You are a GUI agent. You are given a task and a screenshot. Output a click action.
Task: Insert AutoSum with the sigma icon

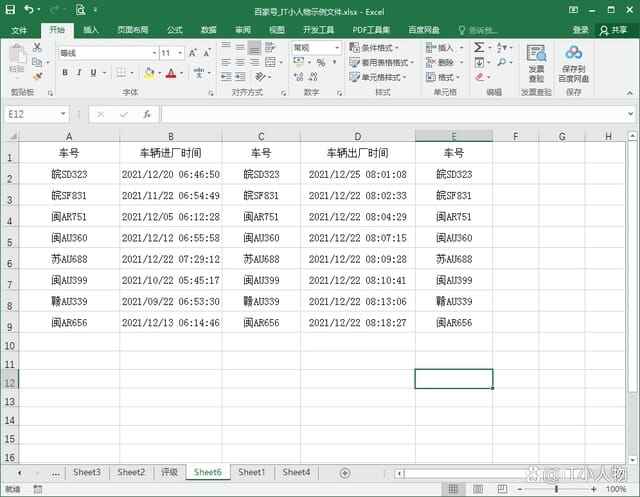click(479, 47)
